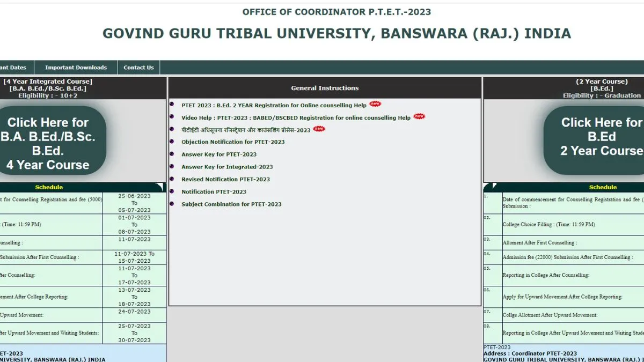Click the new badge beside Hindi counselling notice
The image size is (644, 362).
(x=319, y=129)
